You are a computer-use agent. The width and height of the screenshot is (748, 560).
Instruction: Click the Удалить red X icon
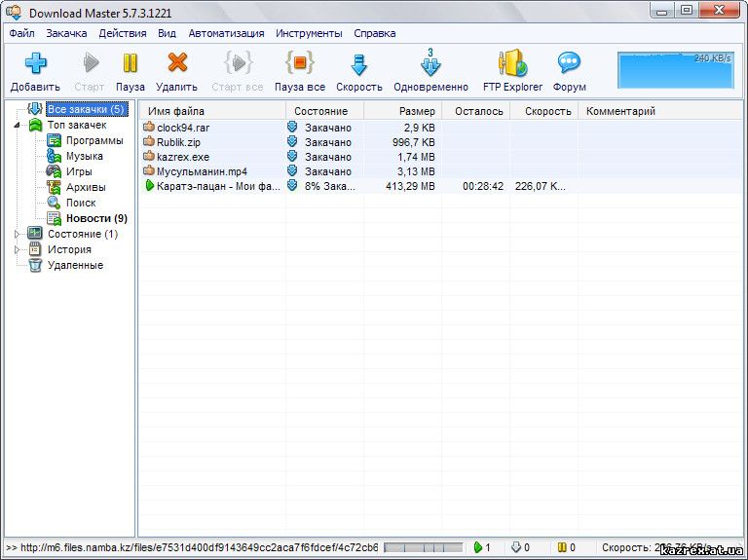[x=177, y=62]
